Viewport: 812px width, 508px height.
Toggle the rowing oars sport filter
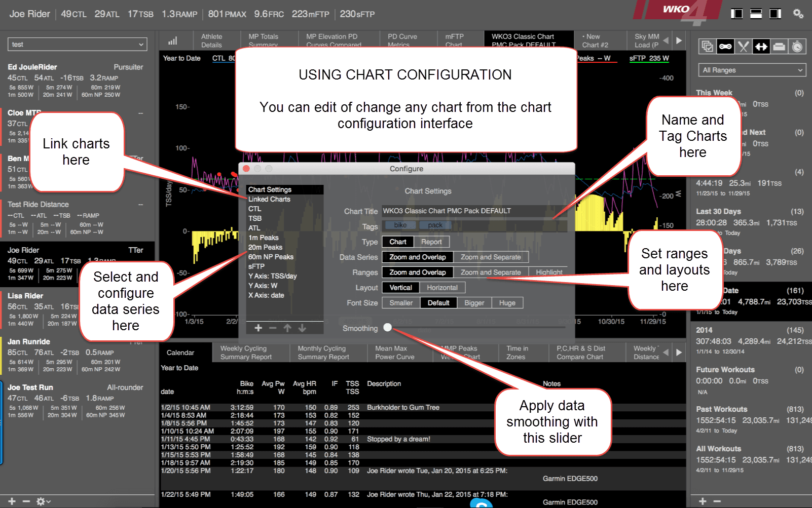[744, 47]
